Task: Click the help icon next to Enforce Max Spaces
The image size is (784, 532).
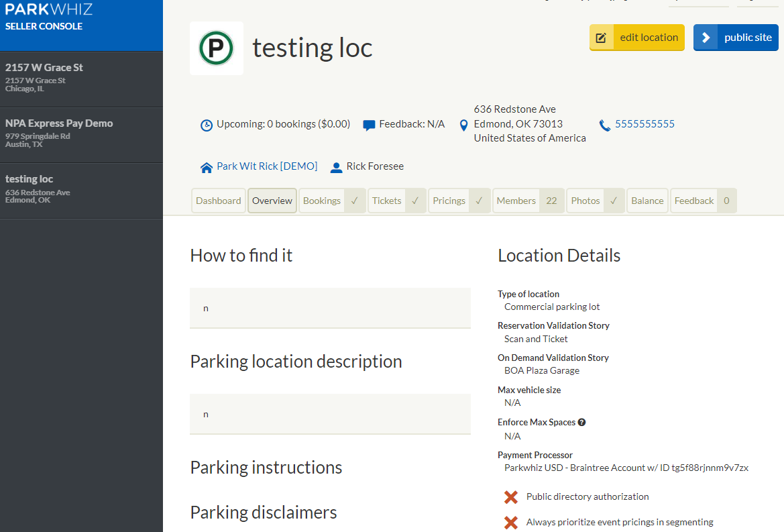Action: 581,423
